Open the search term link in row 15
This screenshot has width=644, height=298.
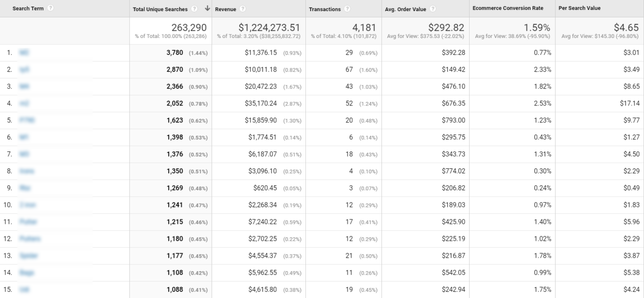24,290
